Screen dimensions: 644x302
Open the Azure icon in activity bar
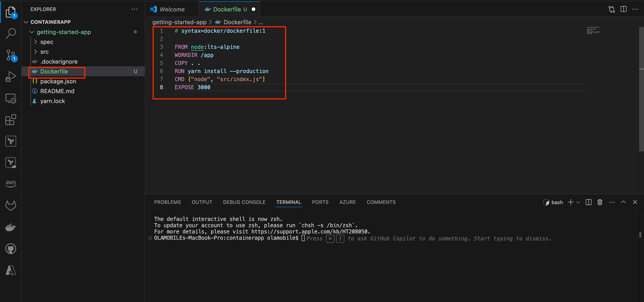pyautogui.click(x=11, y=270)
